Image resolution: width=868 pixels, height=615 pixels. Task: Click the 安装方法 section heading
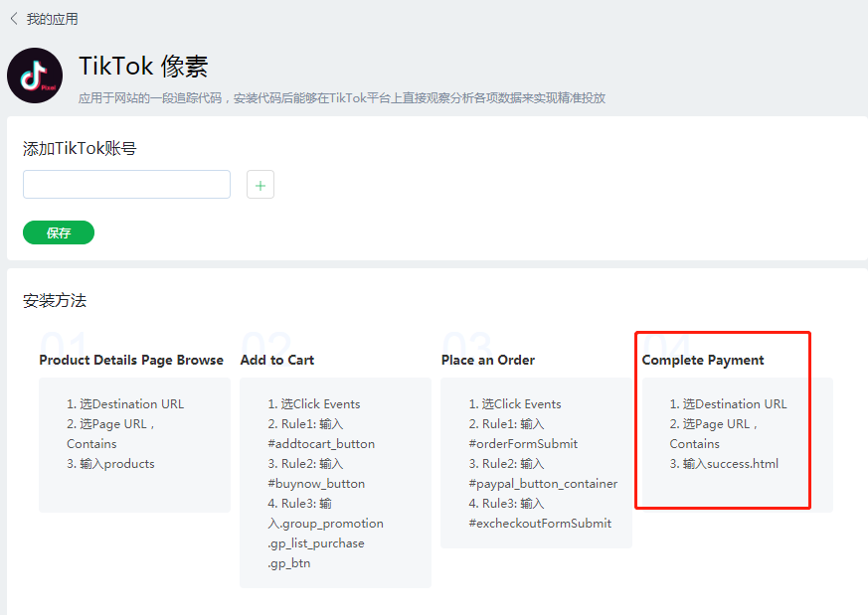pyautogui.click(x=55, y=301)
